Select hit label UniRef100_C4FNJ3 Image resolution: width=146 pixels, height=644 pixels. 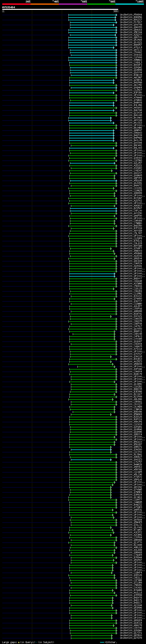tap(131, 337)
